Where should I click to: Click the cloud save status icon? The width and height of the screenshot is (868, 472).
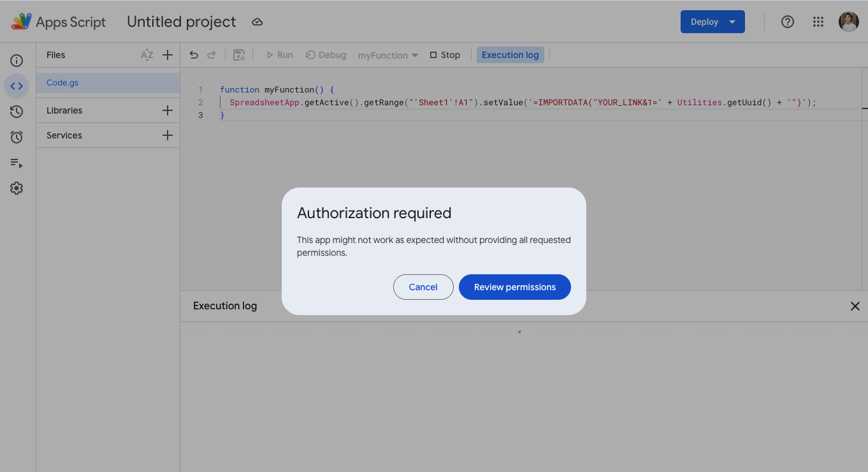pos(257,22)
